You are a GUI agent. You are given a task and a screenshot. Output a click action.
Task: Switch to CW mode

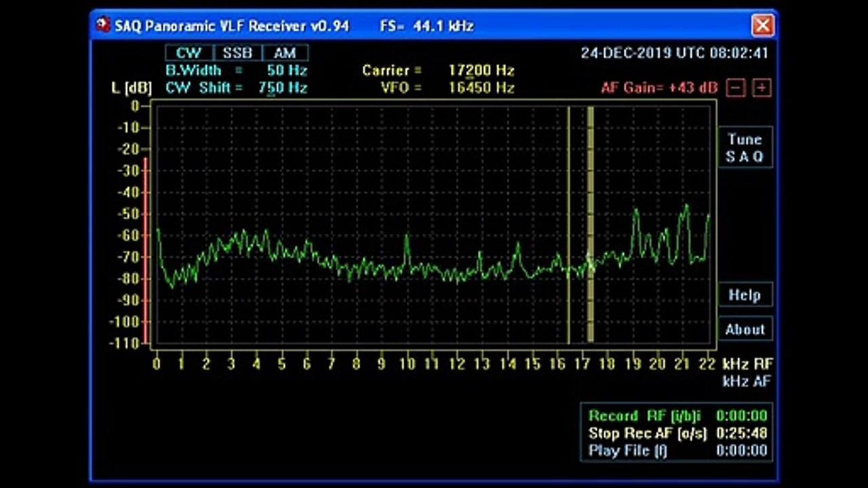pos(189,53)
